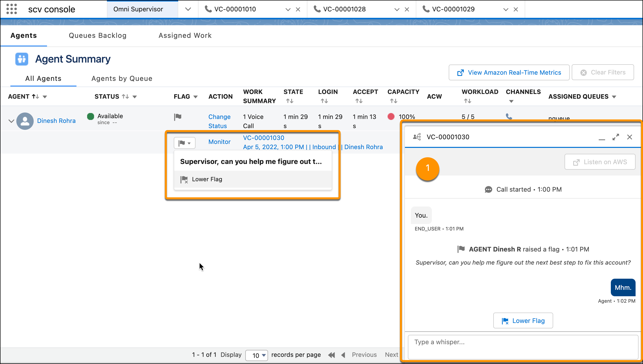This screenshot has width=643, height=364.
Task: Click the previous page arrow icon
Action: (343, 355)
